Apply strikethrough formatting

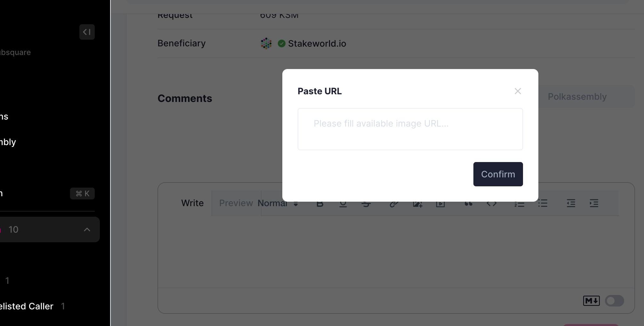pyautogui.click(x=366, y=203)
